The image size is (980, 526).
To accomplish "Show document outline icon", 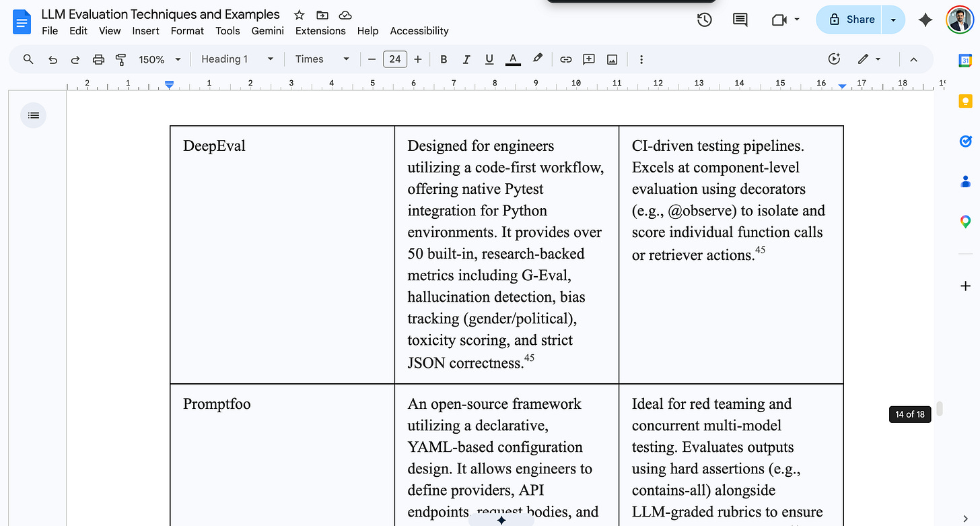I will pos(34,115).
